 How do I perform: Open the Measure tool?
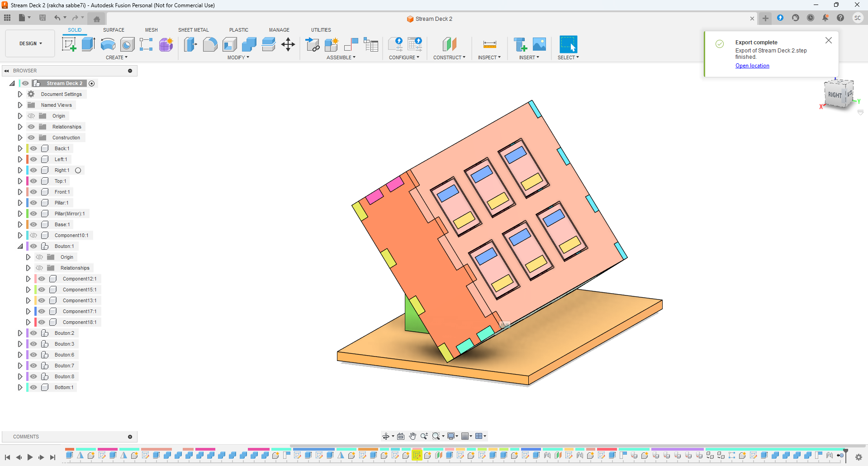click(x=489, y=44)
